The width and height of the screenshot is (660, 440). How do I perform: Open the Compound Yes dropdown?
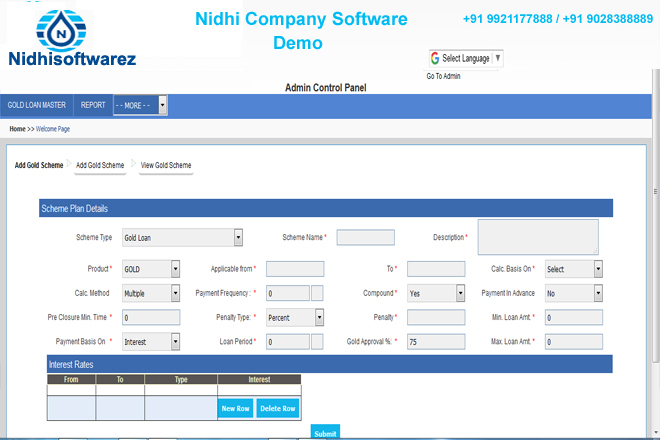point(436,293)
